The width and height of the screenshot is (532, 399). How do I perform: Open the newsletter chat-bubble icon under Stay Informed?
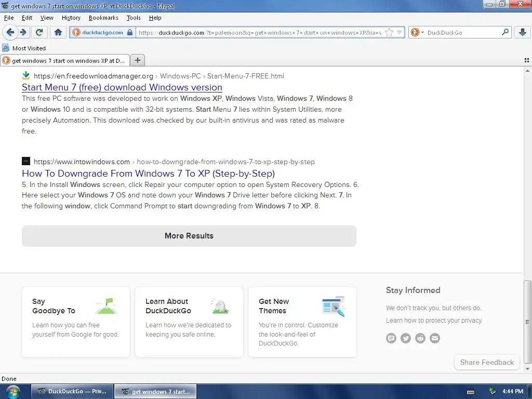pyautogui.click(x=391, y=338)
